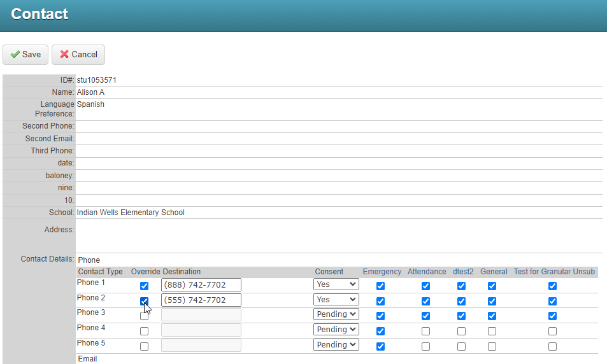Screen dimensions: 607x364
Task: Change the Phone 5 Consent dropdown
Action: tap(336, 345)
